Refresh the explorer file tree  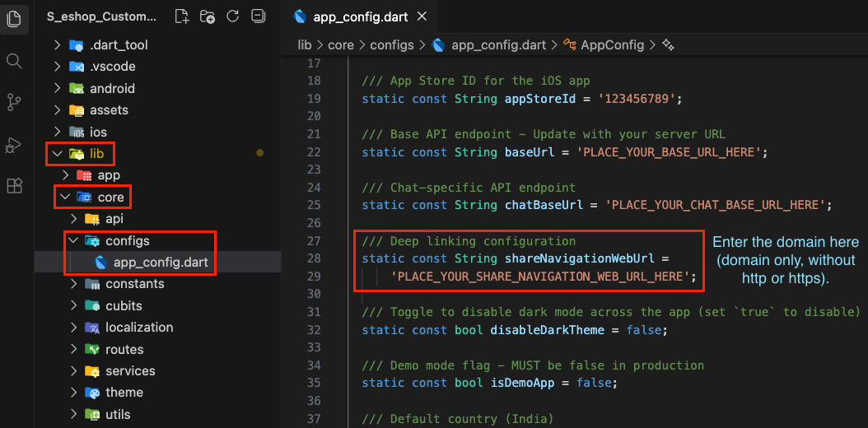click(x=233, y=16)
